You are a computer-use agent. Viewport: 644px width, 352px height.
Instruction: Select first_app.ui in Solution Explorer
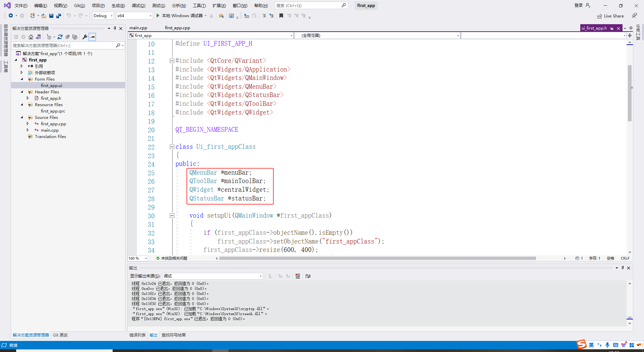pos(51,86)
